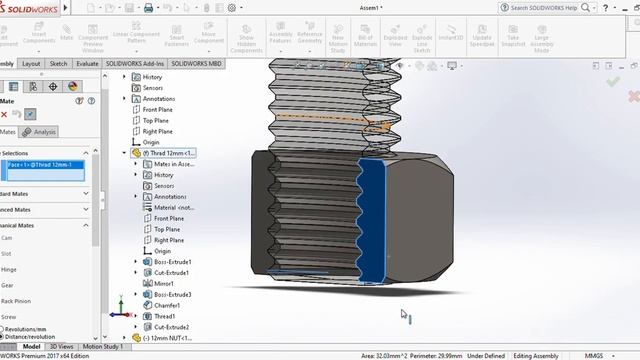Click the Print icon in the title toolbar
This screenshot has width=640, height=360.
click(149, 8)
